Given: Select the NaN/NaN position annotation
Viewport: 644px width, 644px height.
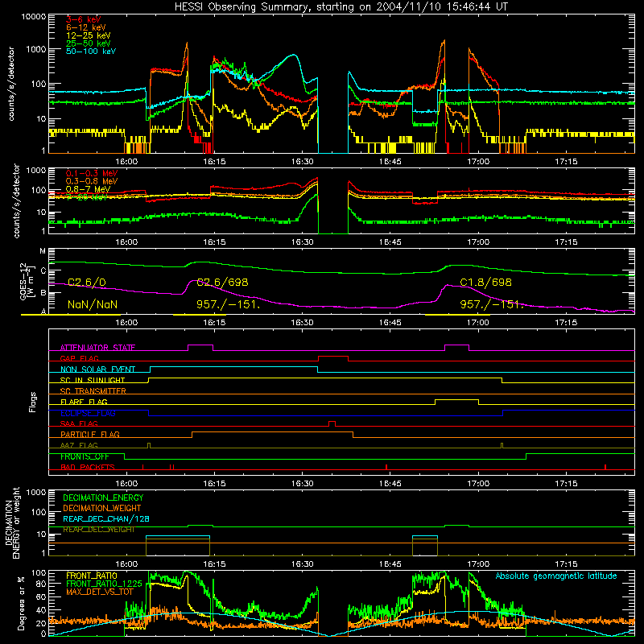Looking at the screenshot, I should tap(93, 304).
